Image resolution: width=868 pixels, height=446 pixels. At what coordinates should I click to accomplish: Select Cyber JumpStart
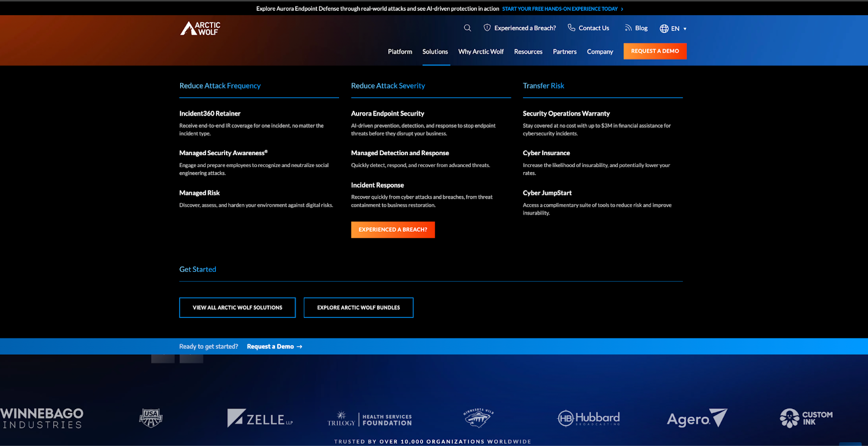click(547, 193)
